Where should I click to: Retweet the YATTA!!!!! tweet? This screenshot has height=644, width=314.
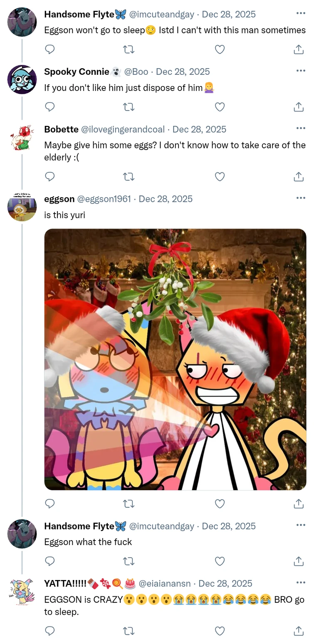[x=129, y=631]
